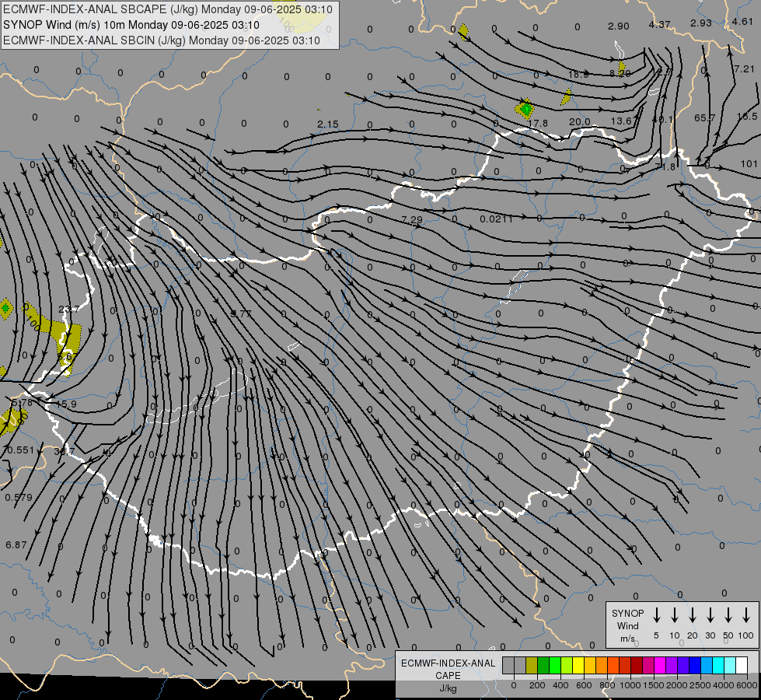Click the 2.90 value at the top
The height and width of the screenshot is (700, 761).
point(618,26)
